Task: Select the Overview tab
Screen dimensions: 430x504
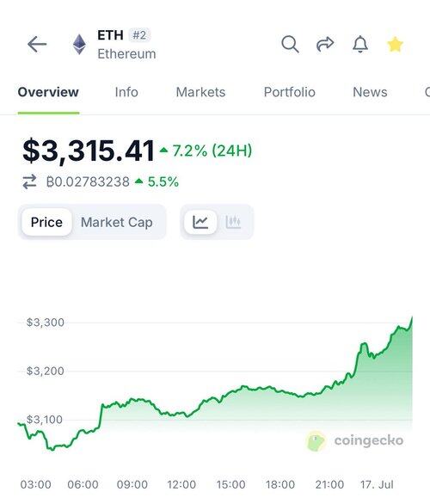Action: pos(48,92)
